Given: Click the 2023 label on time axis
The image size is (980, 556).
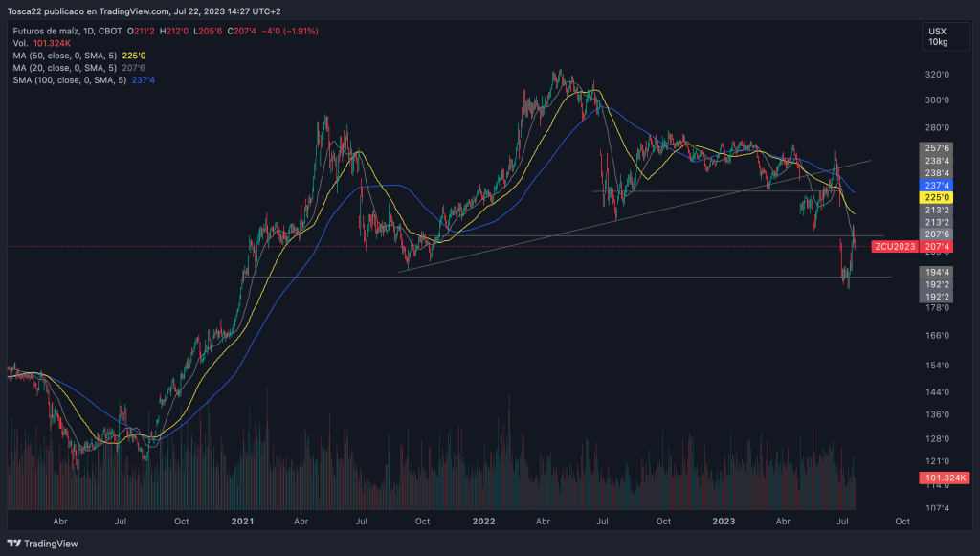Looking at the screenshot, I should pos(724,523).
